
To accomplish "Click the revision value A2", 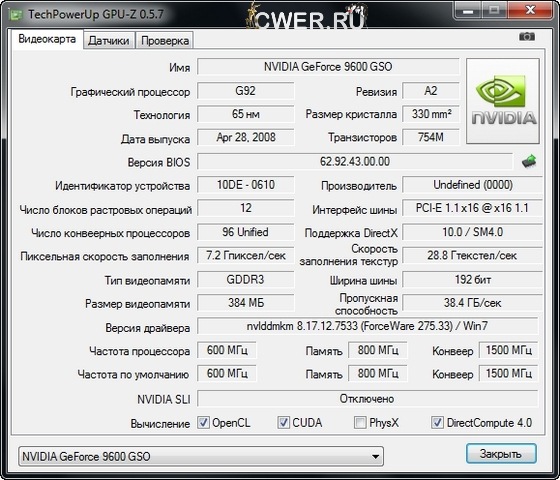I will (431, 91).
